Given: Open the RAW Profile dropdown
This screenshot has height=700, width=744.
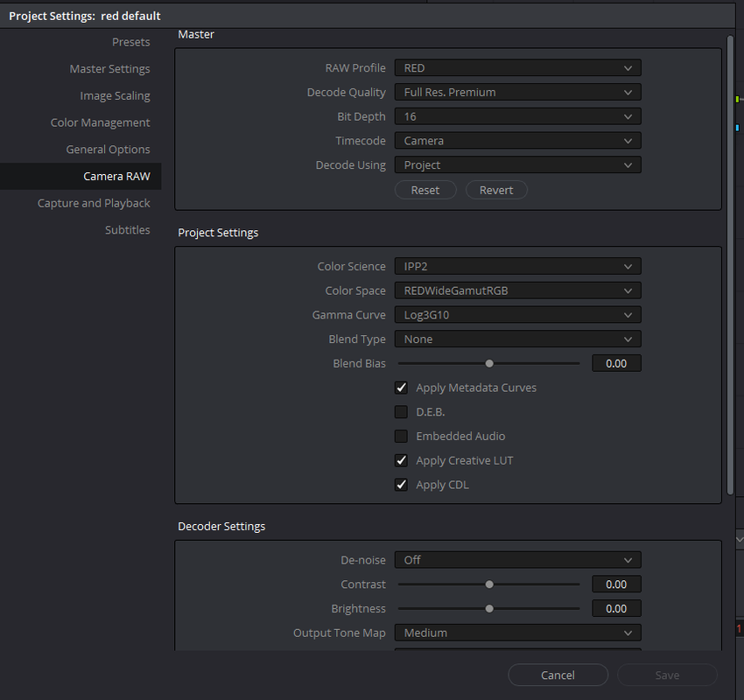Looking at the screenshot, I should tap(517, 68).
